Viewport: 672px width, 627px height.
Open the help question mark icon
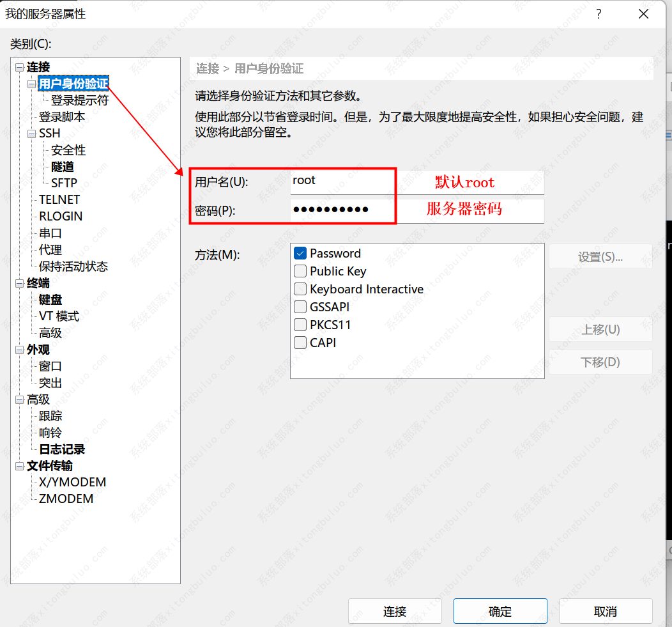click(599, 14)
